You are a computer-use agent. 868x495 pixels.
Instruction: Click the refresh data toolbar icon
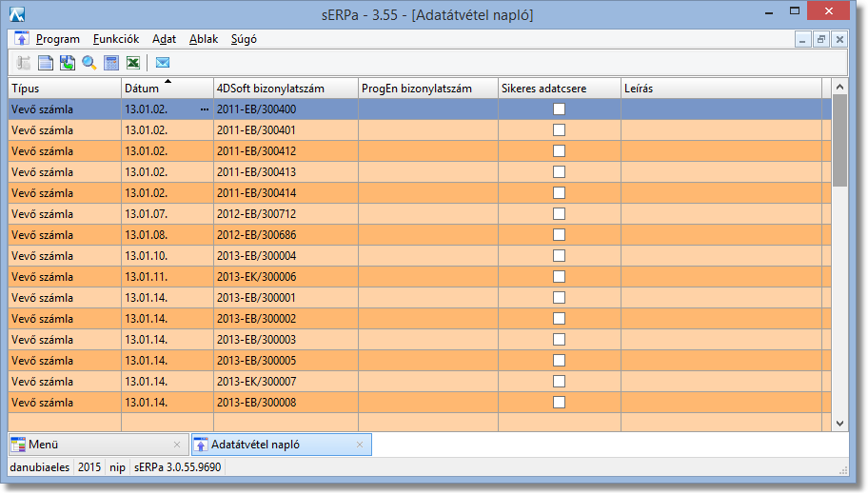coord(68,63)
